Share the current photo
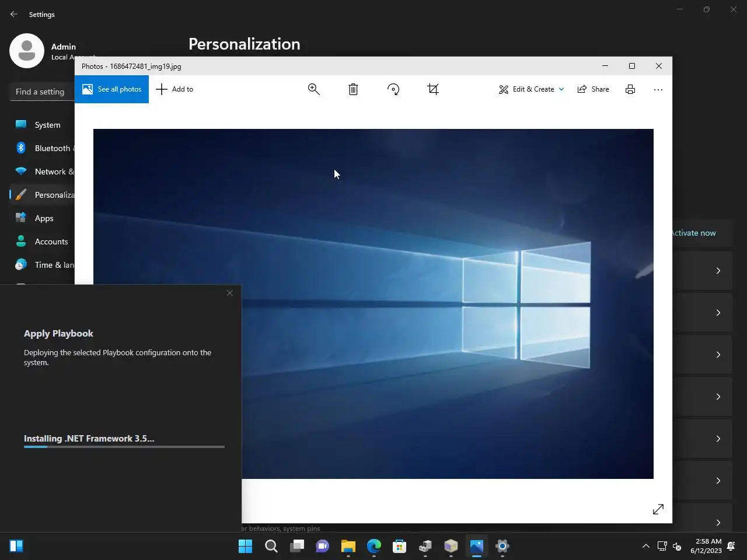The width and height of the screenshot is (747, 560). (593, 89)
